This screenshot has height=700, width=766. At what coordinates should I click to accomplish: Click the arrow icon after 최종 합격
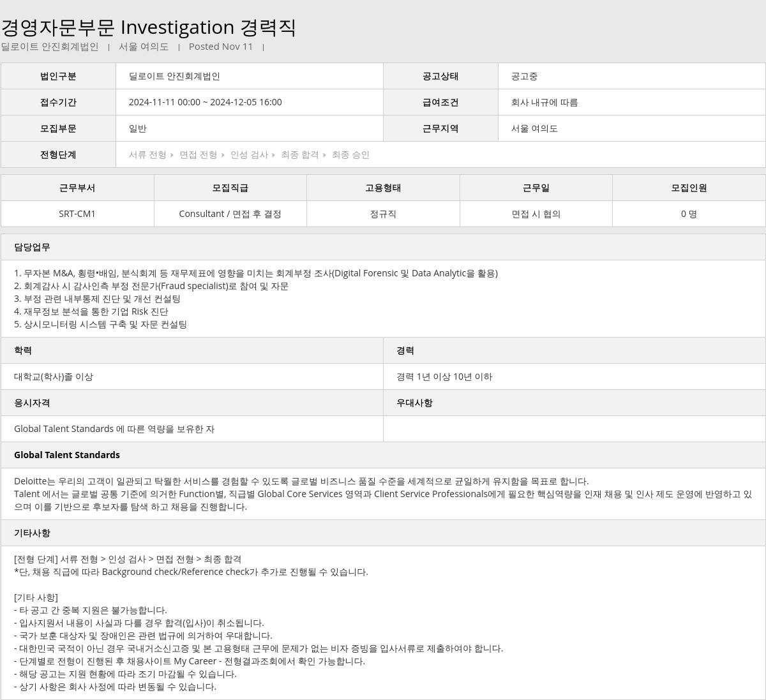[324, 155]
